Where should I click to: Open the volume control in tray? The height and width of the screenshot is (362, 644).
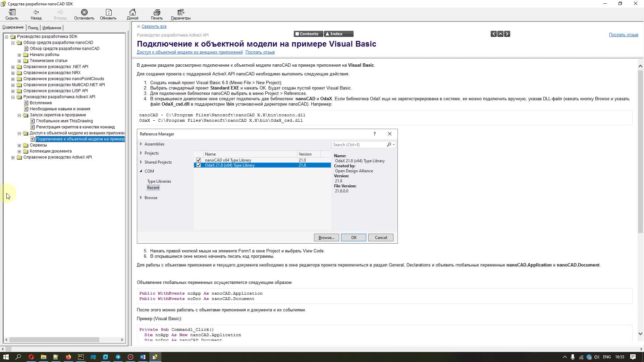pos(597,357)
